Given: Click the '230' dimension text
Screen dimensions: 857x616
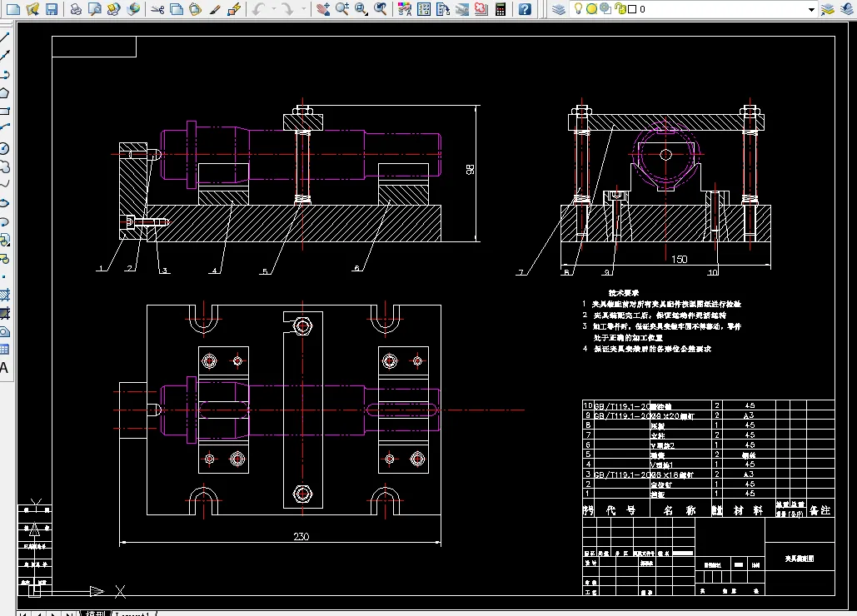Looking at the screenshot, I should point(301,536).
